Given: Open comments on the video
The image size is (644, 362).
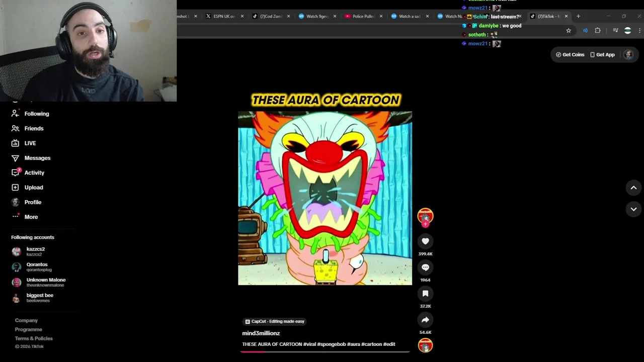Looking at the screenshot, I should [x=425, y=267].
